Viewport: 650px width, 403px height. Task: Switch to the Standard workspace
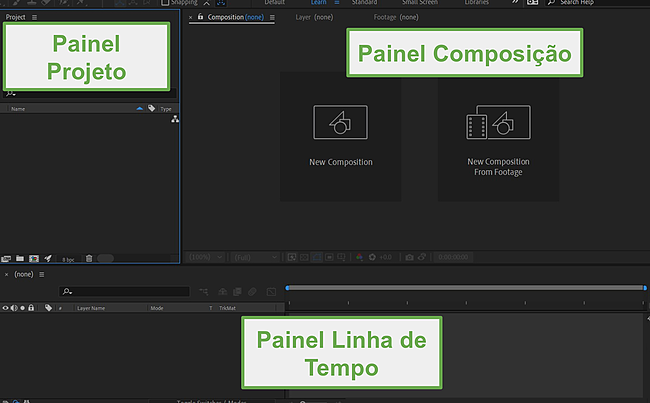[x=364, y=2]
